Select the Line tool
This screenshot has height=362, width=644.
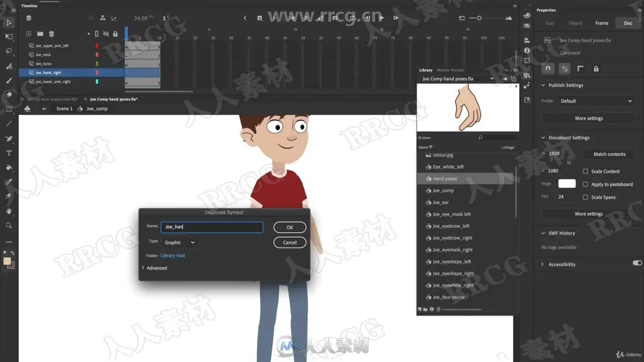[x=9, y=124]
